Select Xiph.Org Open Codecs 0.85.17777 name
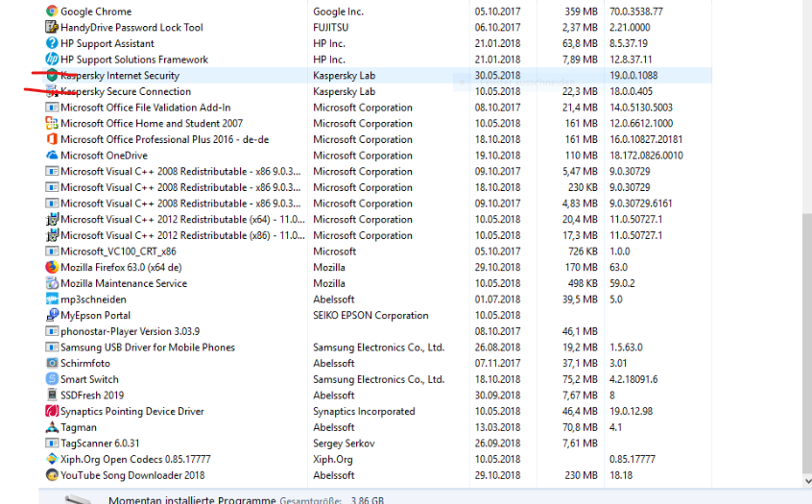 (x=135, y=459)
